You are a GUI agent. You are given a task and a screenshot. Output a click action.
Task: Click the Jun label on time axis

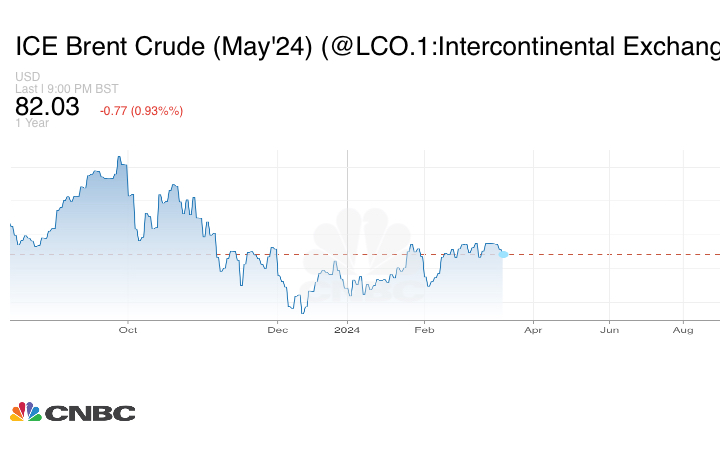(609, 328)
